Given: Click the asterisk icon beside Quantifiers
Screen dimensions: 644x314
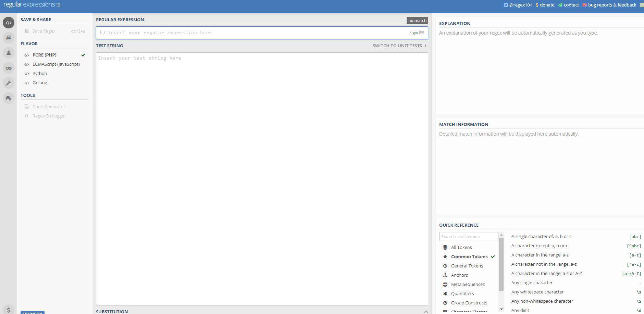Looking at the screenshot, I should (x=445, y=293).
